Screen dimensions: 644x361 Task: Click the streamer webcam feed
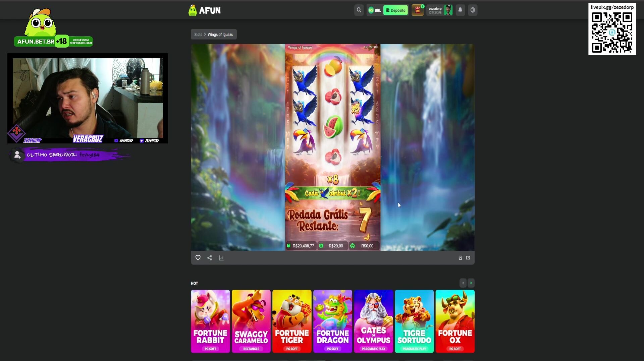88,98
